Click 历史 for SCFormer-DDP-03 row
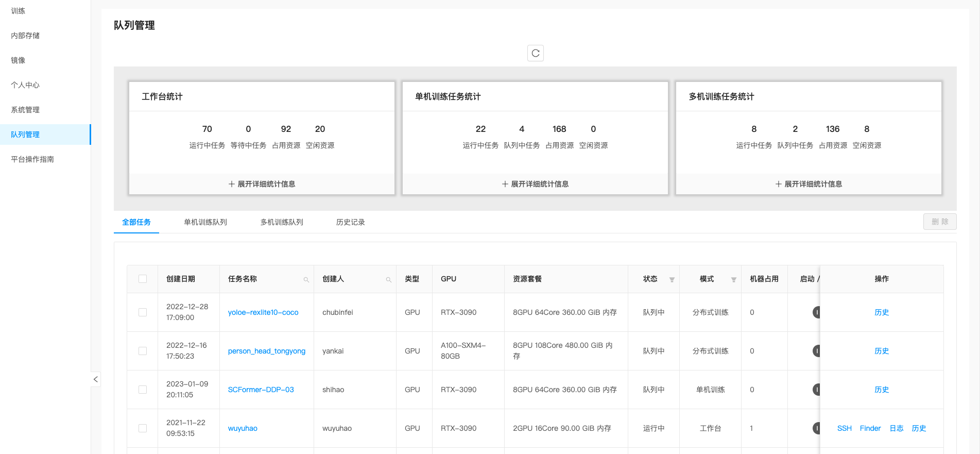This screenshot has height=454, width=980. pyautogui.click(x=882, y=390)
